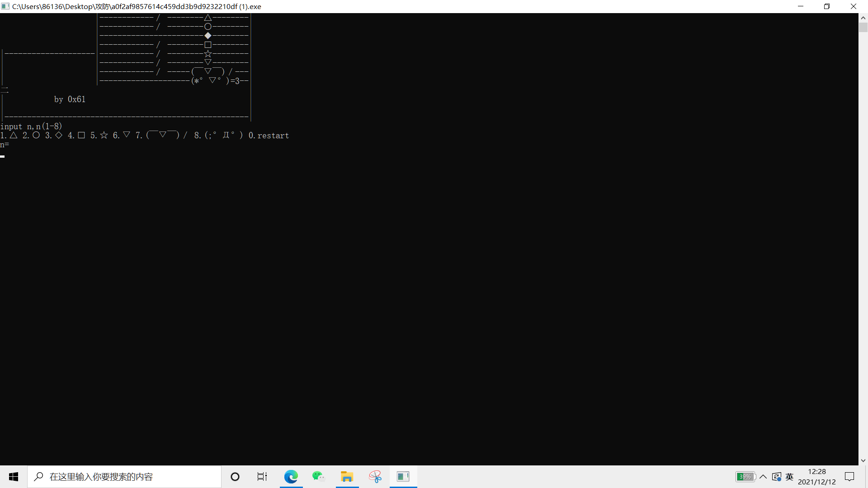The image size is (868, 488).
Task: Click the console window title bar icon
Action: click(x=5, y=6)
